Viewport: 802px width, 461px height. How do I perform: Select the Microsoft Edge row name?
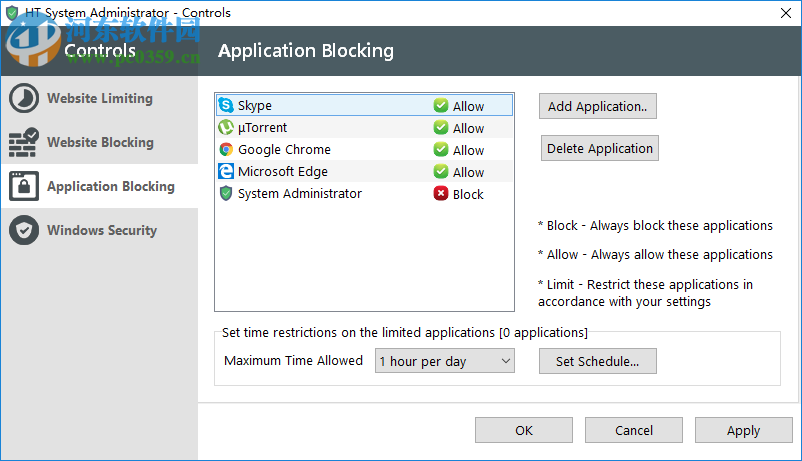tap(283, 172)
